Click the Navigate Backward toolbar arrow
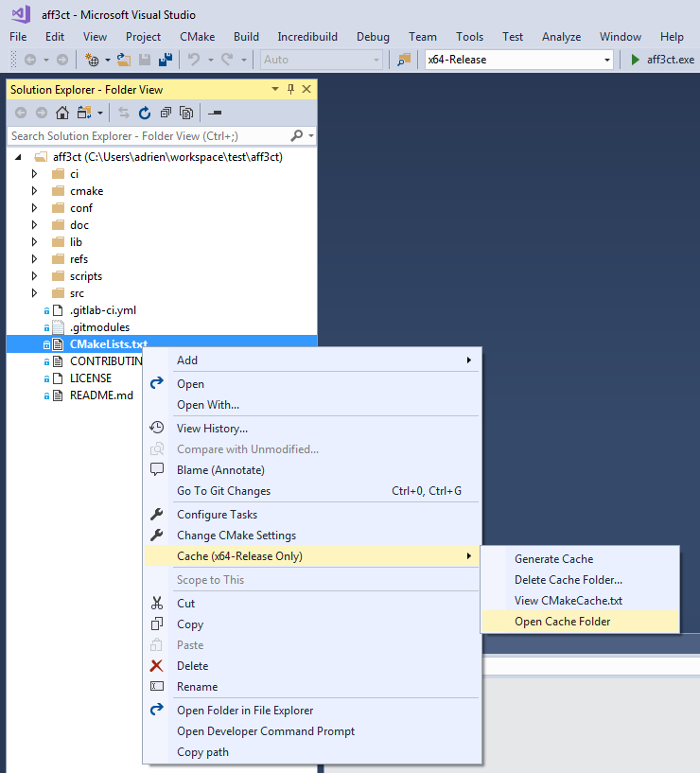 point(30,60)
